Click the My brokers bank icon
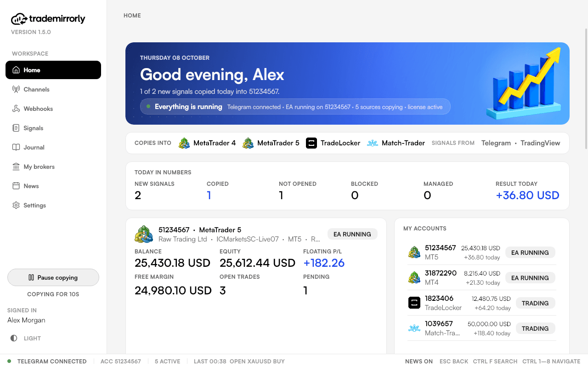Image resolution: width=588 pixels, height=368 pixels. tap(16, 167)
